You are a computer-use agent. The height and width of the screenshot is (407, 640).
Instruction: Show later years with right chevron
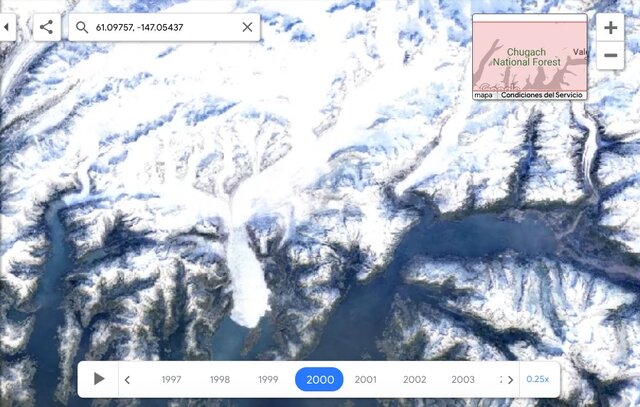(510, 380)
